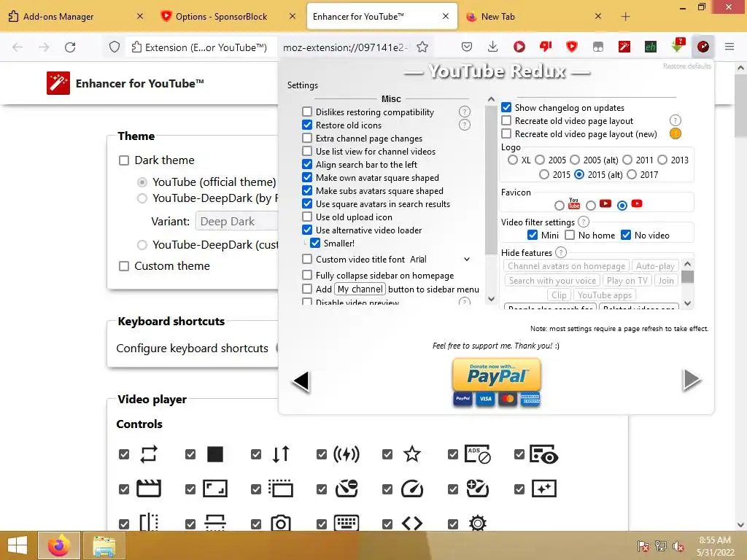747x560 pixels.
Task: Open the custom title font Arial dropdown
Action: [x=440, y=260]
